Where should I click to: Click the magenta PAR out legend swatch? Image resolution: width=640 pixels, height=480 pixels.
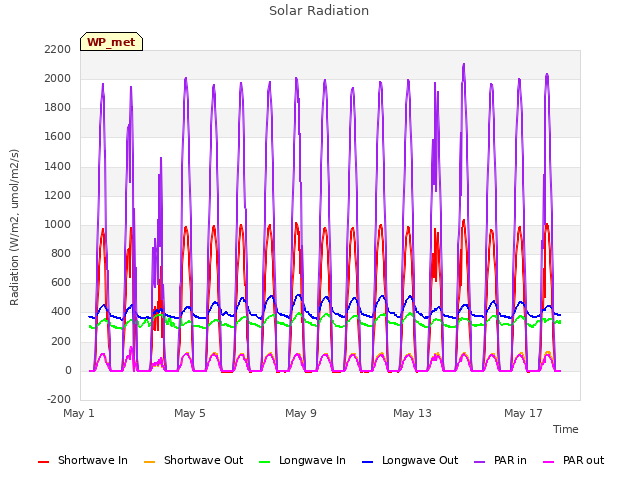point(549,462)
